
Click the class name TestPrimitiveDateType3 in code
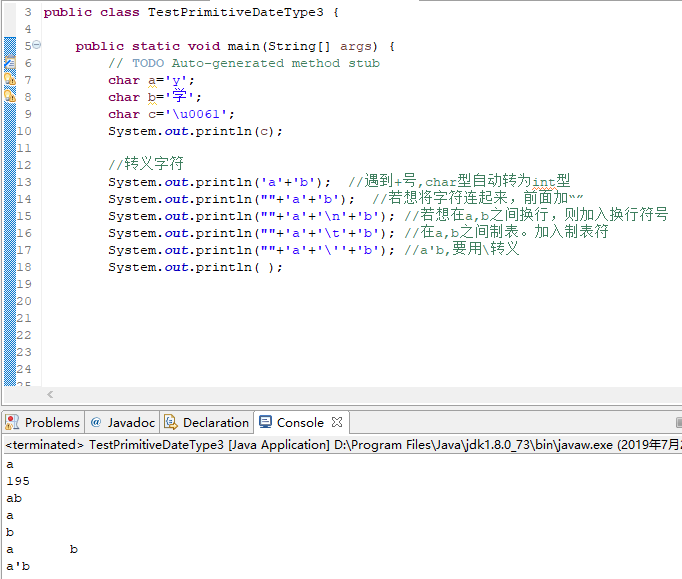click(x=235, y=12)
